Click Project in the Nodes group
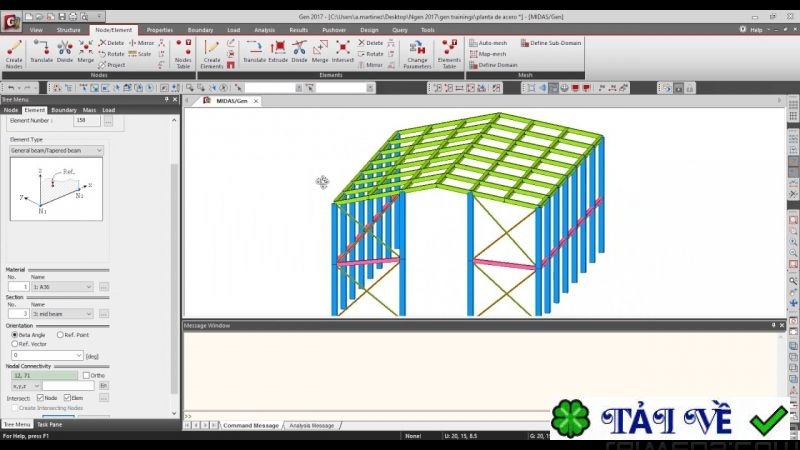The image size is (800, 450). [x=111, y=65]
